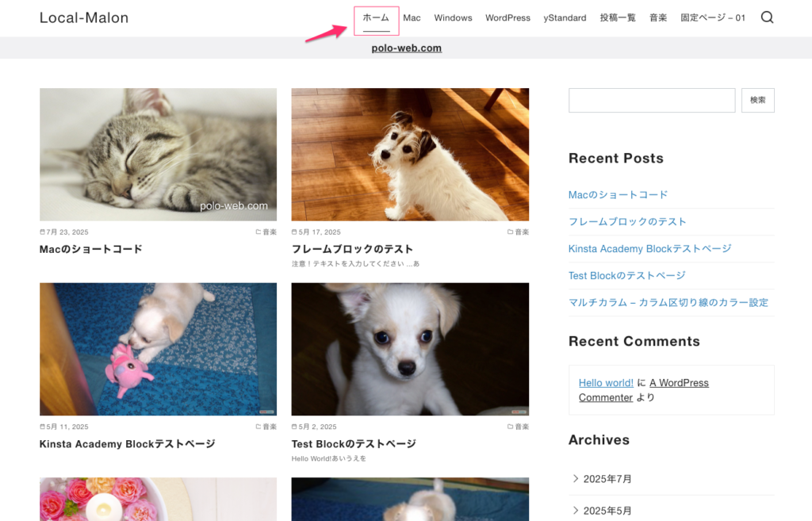Expand the 2025年5月 archive chevron
The height and width of the screenshot is (521, 812).
[x=576, y=510]
